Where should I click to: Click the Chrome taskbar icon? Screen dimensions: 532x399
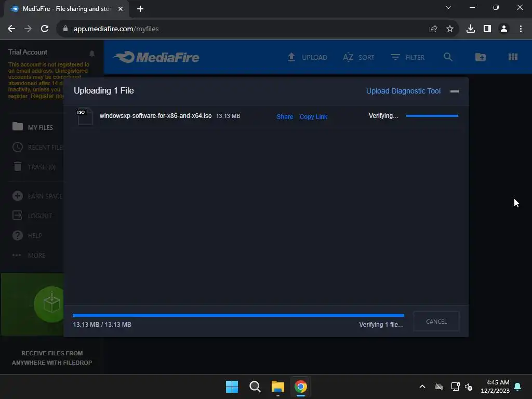[301, 387]
